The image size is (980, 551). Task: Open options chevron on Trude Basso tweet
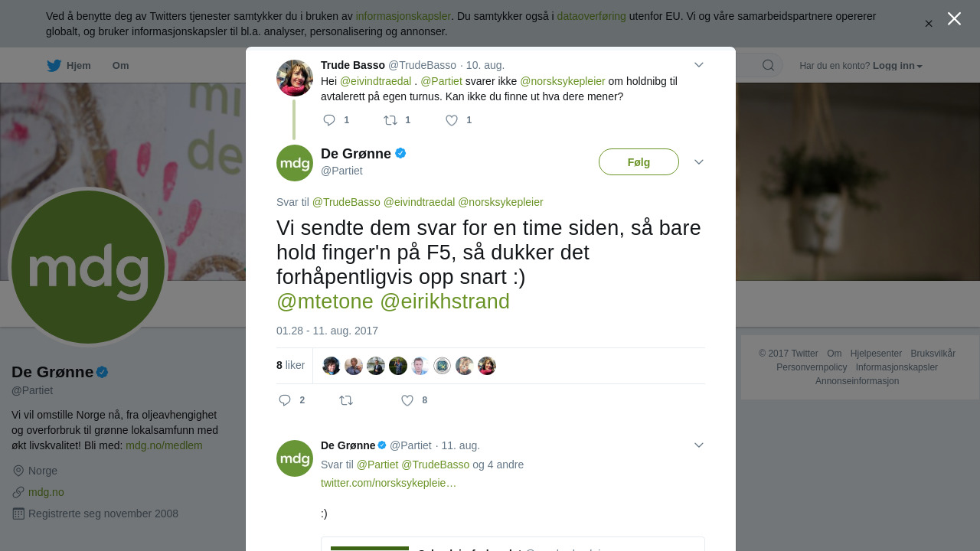click(x=698, y=65)
